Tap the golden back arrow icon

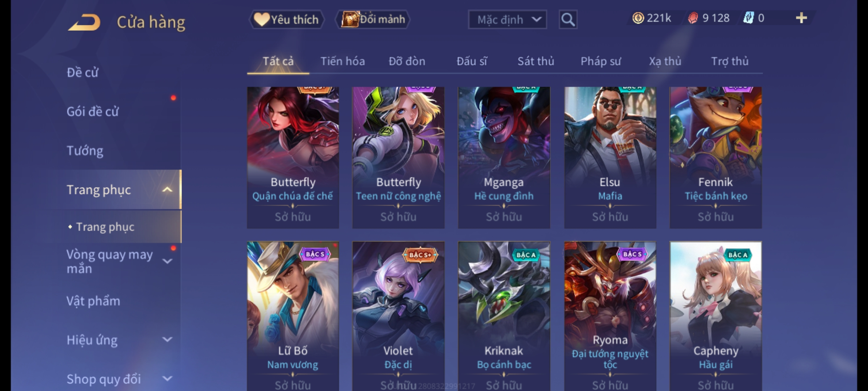coord(84,22)
